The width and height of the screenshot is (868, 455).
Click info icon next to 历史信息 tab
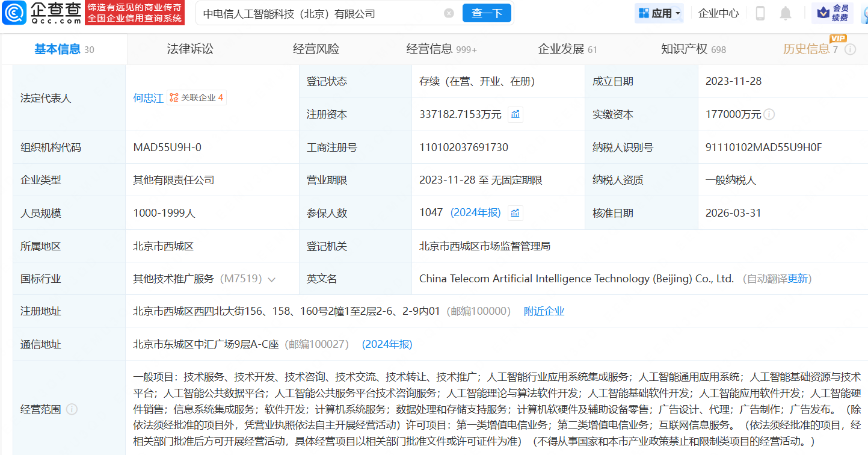click(x=850, y=49)
